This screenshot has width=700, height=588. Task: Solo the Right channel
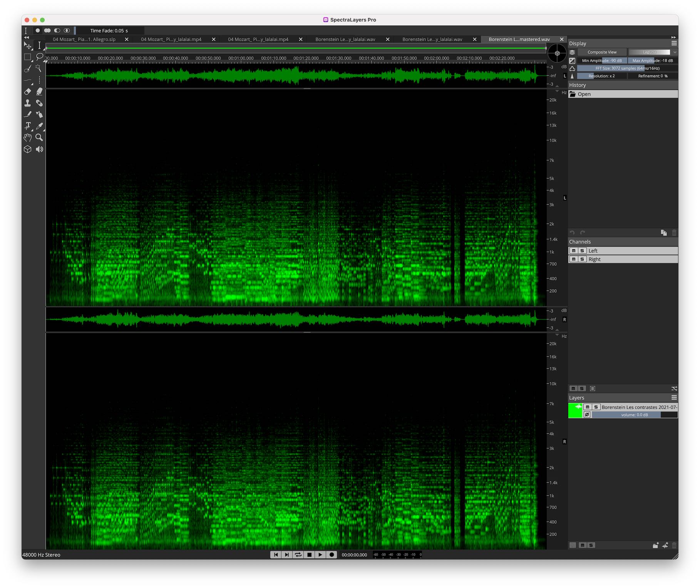point(582,259)
